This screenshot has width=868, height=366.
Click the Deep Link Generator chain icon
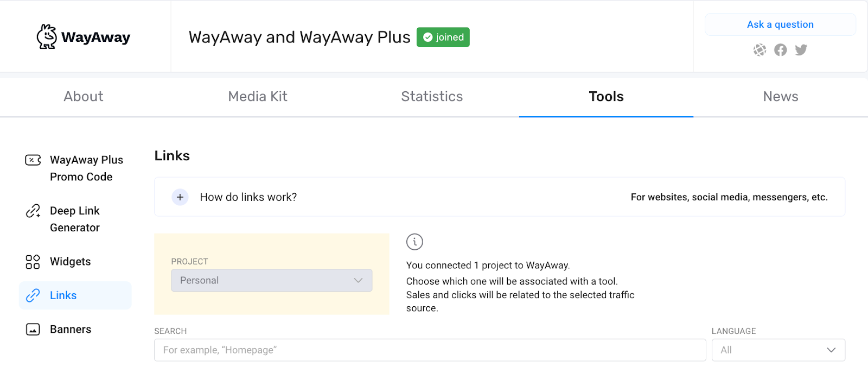[x=33, y=211]
